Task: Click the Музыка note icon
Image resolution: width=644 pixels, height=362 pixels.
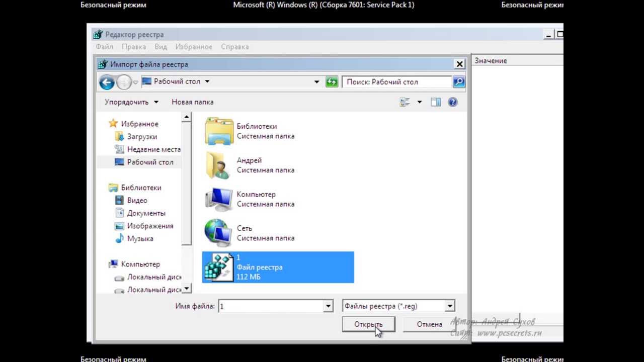Action: (119, 238)
